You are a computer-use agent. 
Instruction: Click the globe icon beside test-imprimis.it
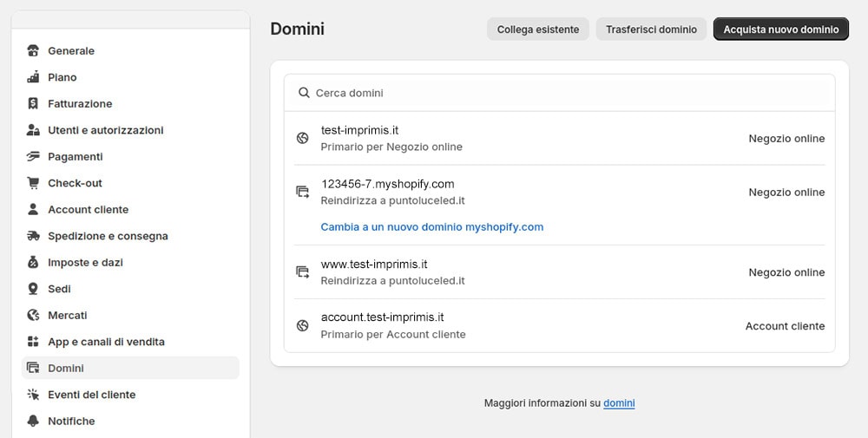[302, 138]
